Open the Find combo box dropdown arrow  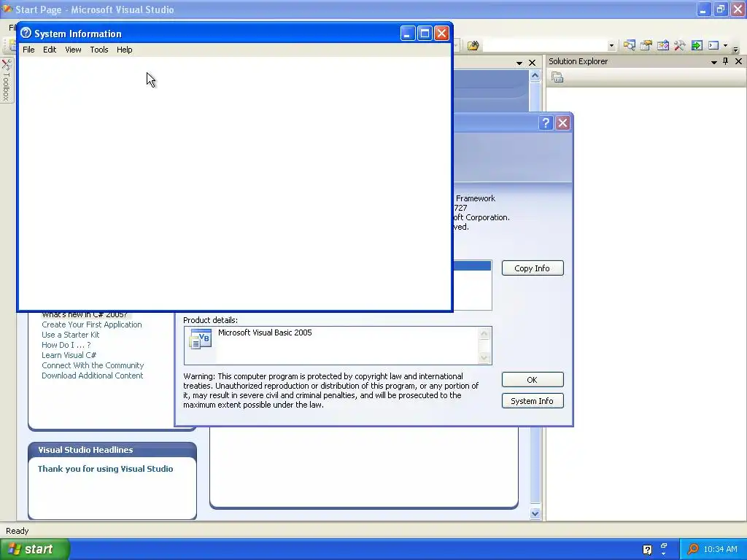611,46
